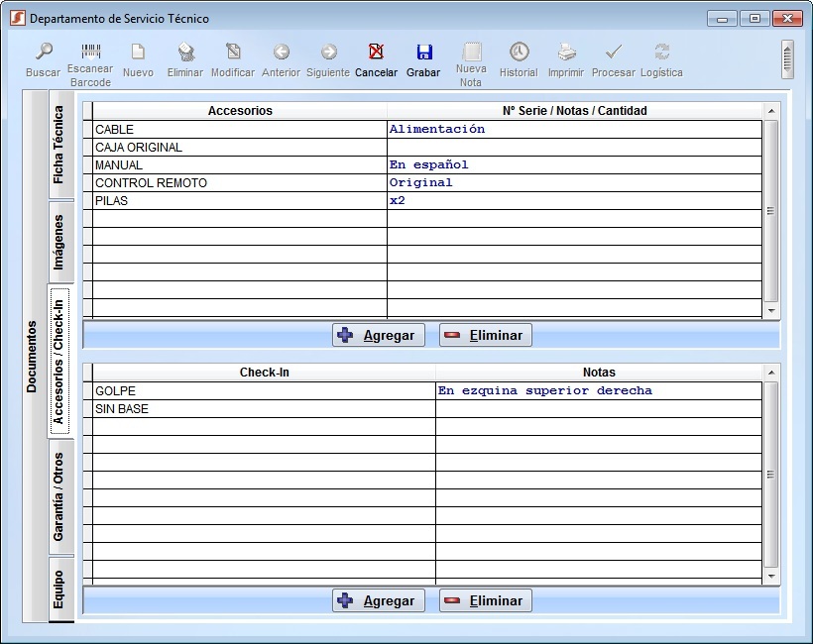
Task: Click Accesorios scrollbar up arrow
Action: tap(771, 111)
